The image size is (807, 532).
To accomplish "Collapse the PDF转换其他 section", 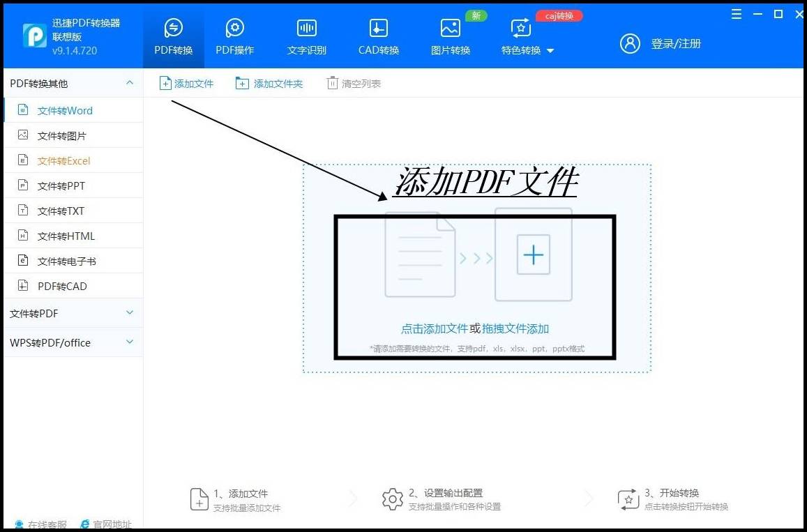I will pos(130,82).
